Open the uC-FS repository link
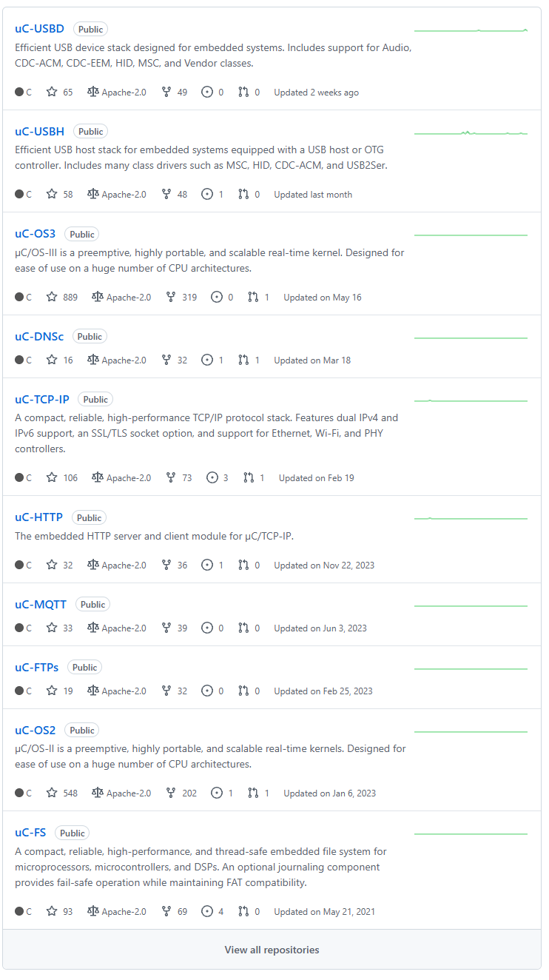The height and width of the screenshot is (980, 549). (x=30, y=833)
